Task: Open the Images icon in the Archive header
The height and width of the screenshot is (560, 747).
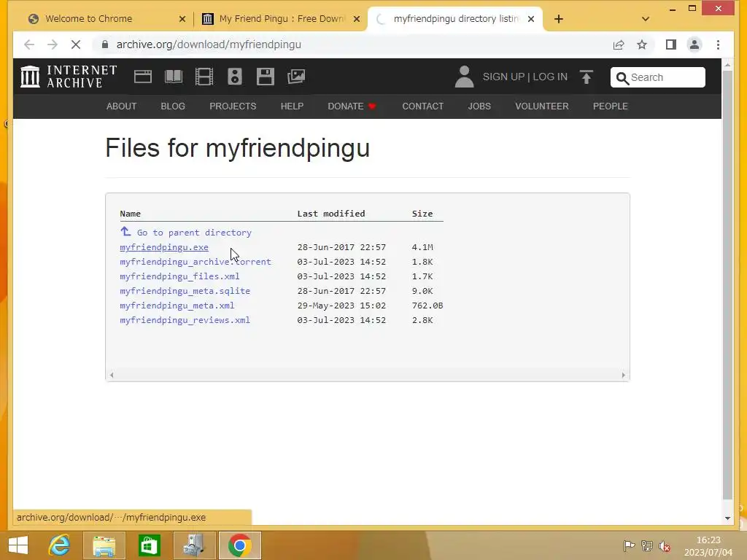Action: coord(296,77)
